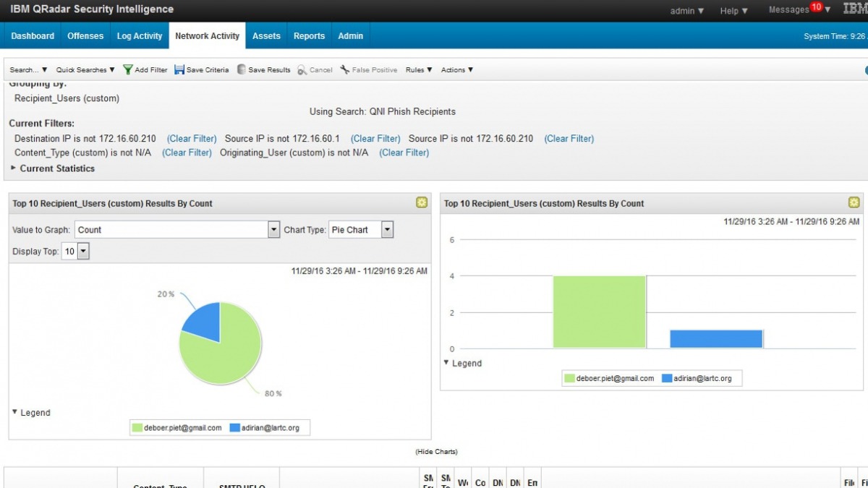The height and width of the screenshot is (488, 868).
Task: Open pie chart settings gear icon
Action: [x=422, y=203]
